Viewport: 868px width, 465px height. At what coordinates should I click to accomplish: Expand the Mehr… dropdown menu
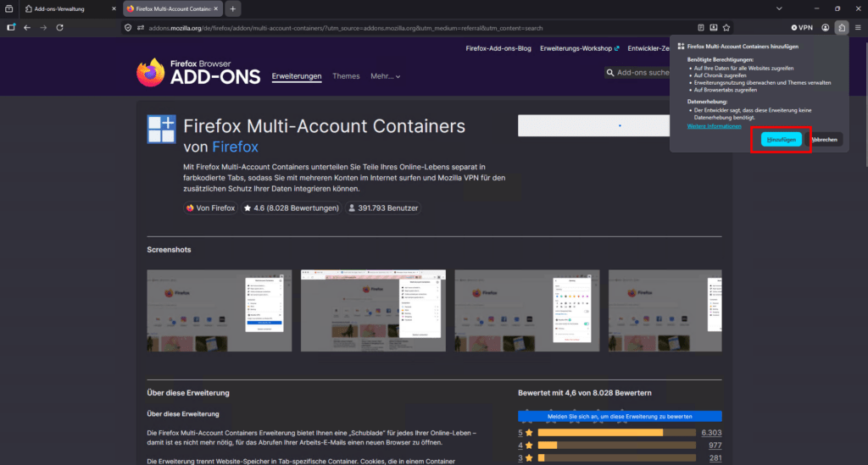point(386,76)
